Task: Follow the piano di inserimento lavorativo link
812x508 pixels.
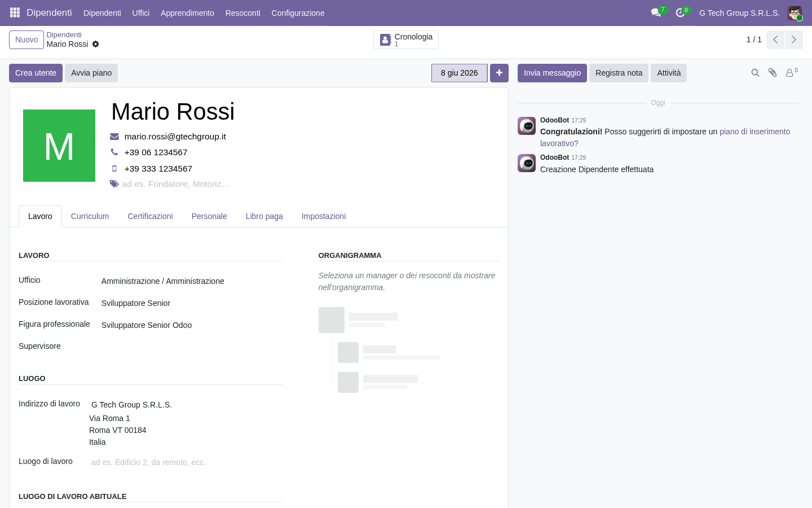Action: [665, 137]
